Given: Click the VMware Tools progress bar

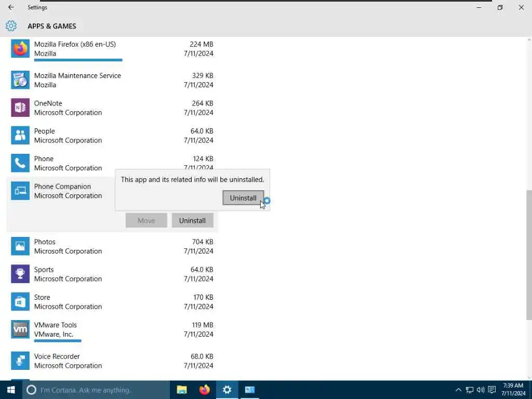Looking at the screenshot, I should (58, 341).
